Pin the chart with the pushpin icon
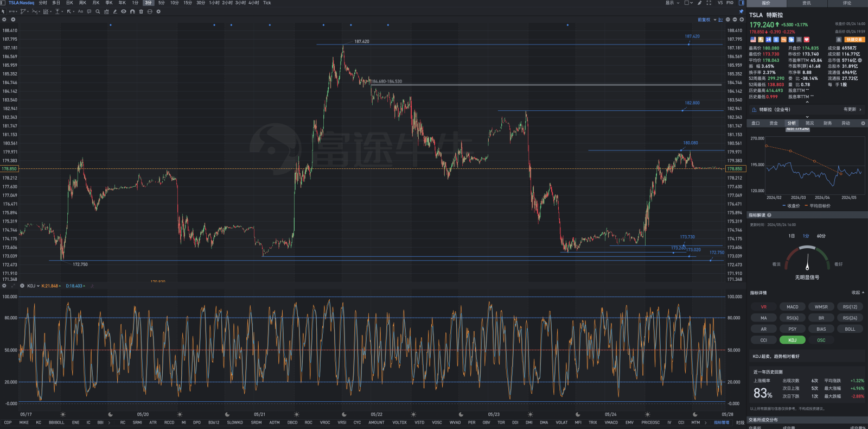 coord(741,11)
